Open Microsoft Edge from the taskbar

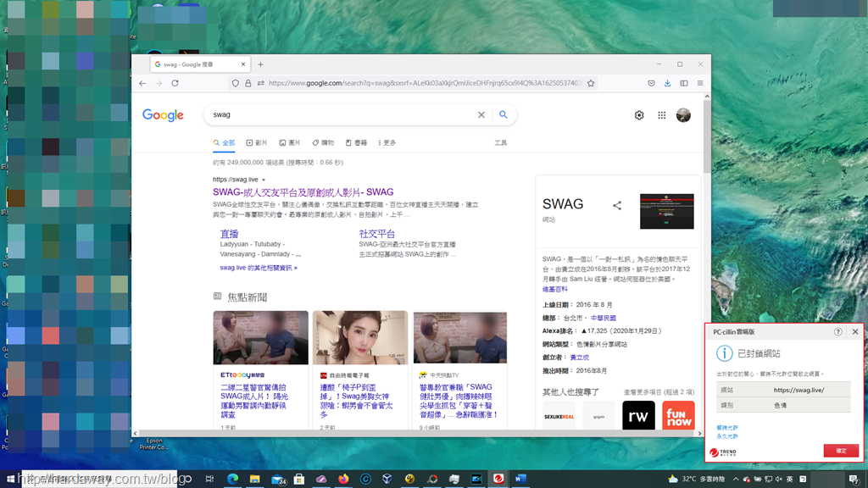[x=232, y=479]
